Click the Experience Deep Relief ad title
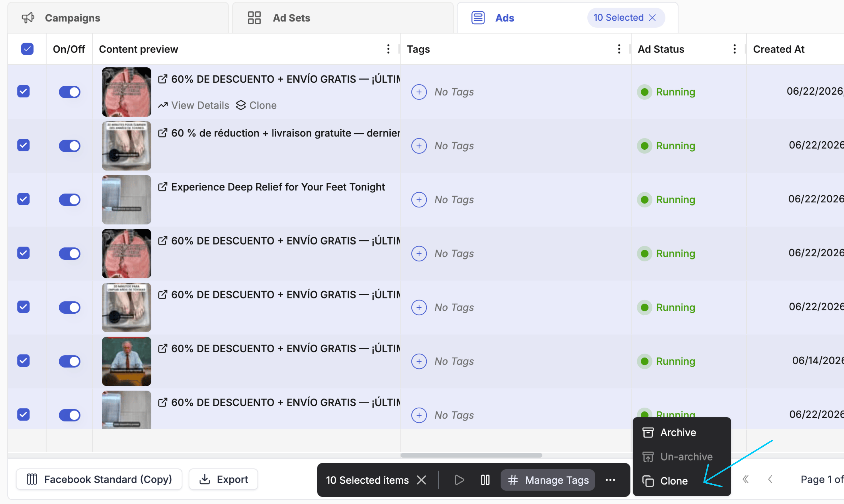Image resolution: width=844 pixels, height=504 pixels. (278, 187)
